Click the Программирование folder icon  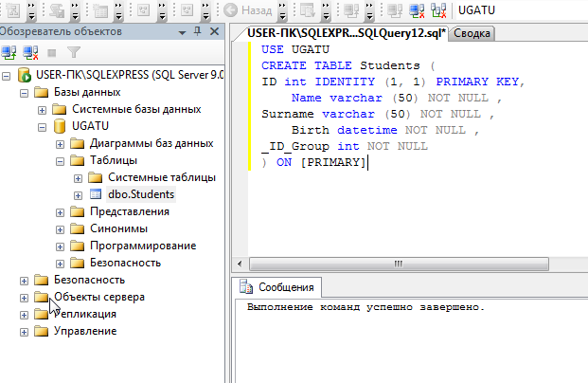[78, 246]
